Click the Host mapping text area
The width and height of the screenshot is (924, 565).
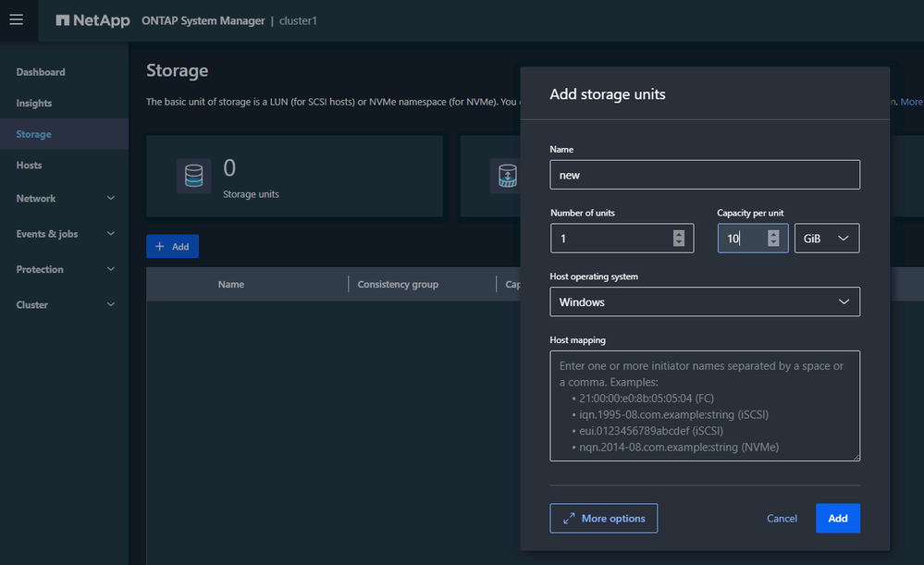click(704, 405)
